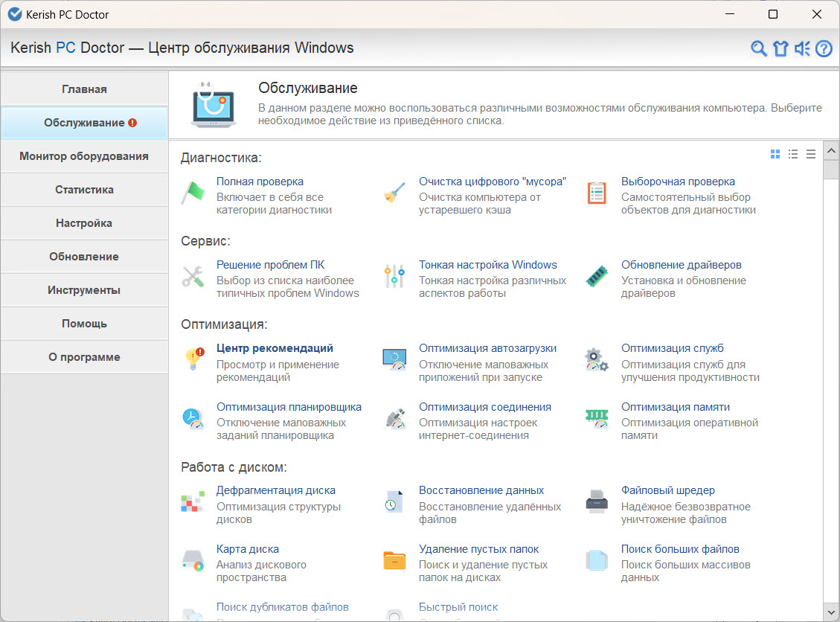The width and height of the screenshot is (840, 622).
Task: Open help via the question mark icon
Action: (x=824, y=49)
